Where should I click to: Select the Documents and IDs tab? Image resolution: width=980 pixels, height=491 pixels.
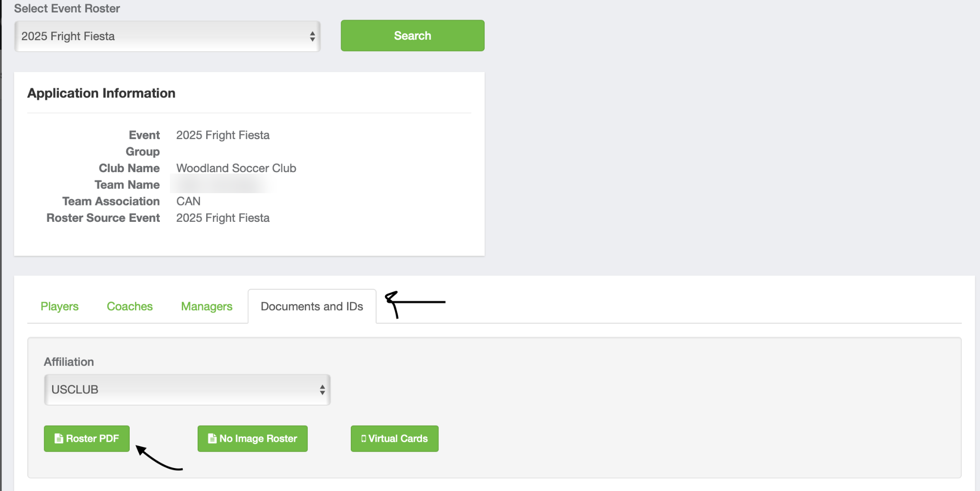pyautogui.click(x=312, y=306)
